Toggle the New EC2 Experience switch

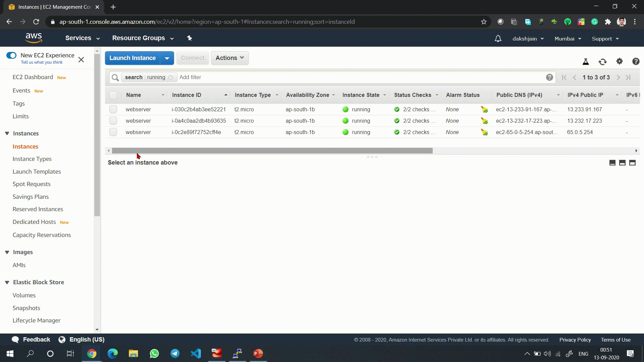click(11, 55)
